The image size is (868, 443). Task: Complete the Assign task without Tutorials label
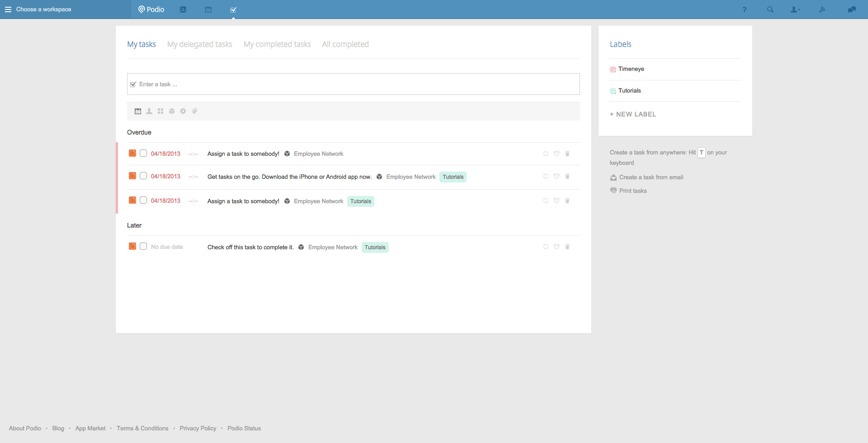pos(143,153)
